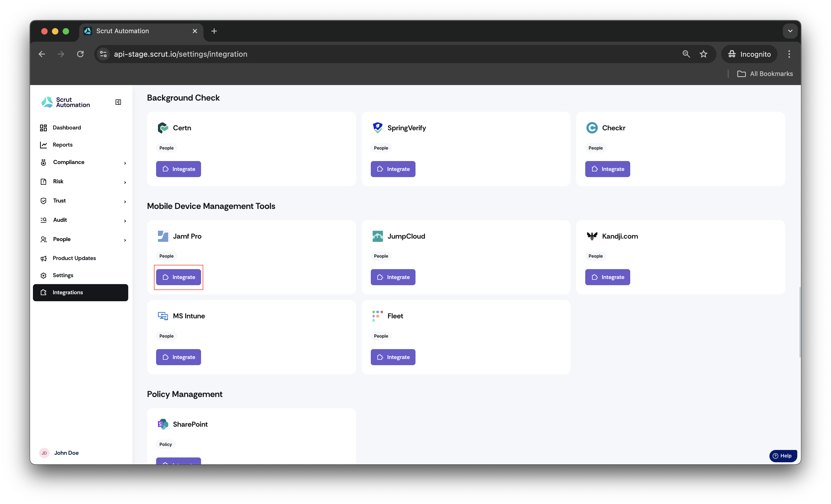Integrate the Certn background check
831x504 pixels.
coord(178,169)
